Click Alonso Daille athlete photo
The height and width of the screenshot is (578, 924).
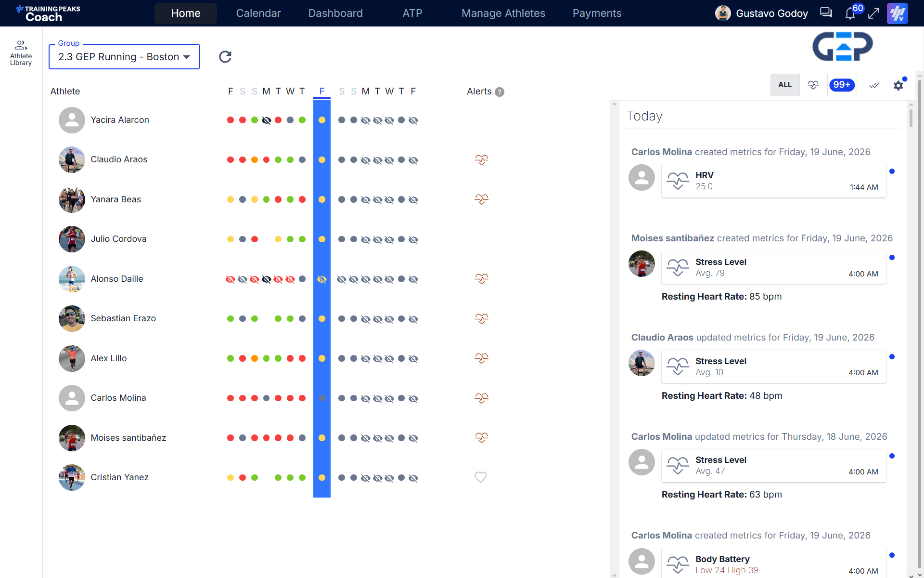click(72, 279)
